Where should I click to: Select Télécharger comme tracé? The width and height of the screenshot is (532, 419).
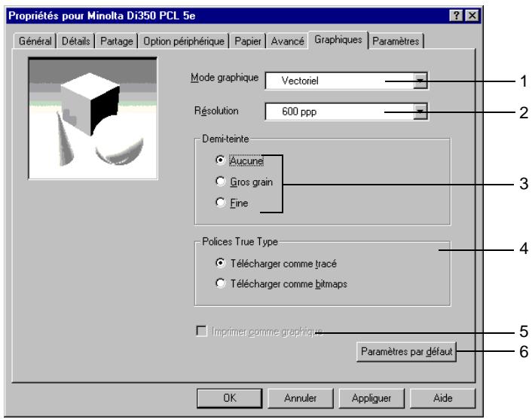click(276, 263)
